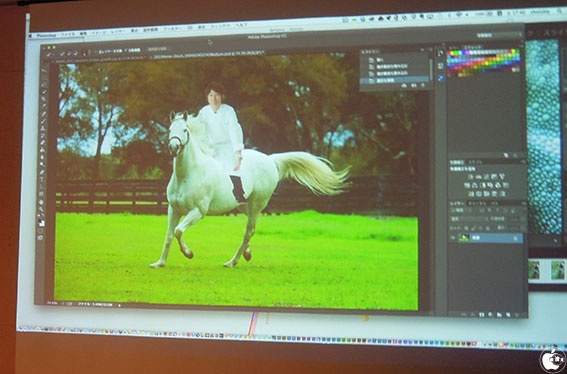
Task: Pick a red swatch in the Swatches panel
Action: 449,53
